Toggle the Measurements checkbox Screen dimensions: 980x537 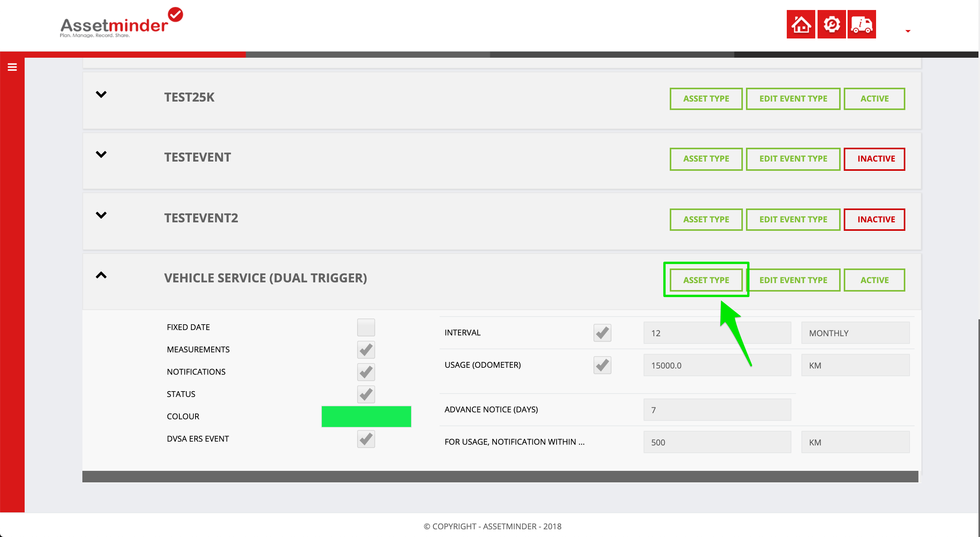[x=366, y=350]
